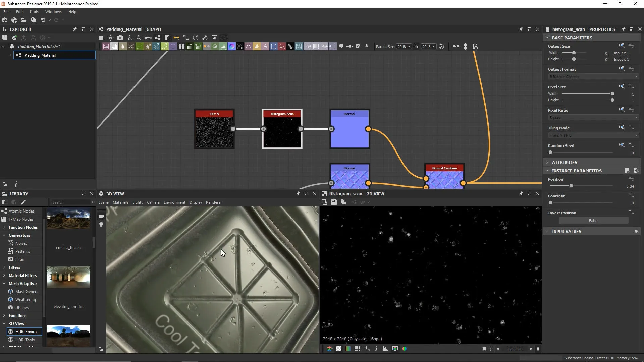Collapse the INSTANCE PARAMETERS section

click(x=547, y=171)
